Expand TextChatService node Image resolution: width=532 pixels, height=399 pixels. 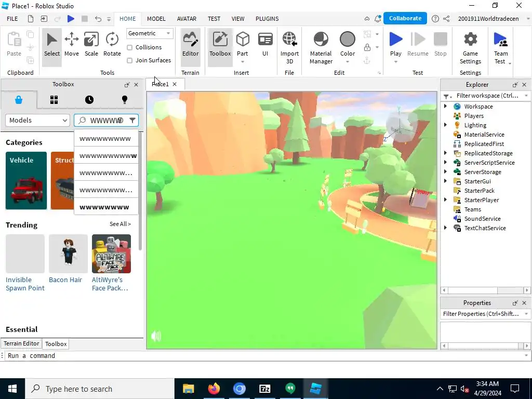445,228
